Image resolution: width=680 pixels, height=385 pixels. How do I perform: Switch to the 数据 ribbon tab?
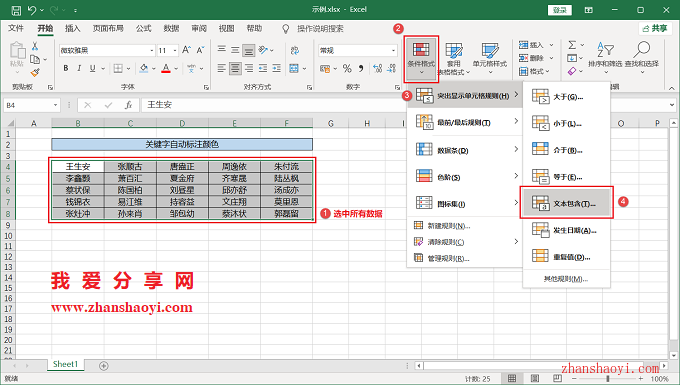[171, 29]
